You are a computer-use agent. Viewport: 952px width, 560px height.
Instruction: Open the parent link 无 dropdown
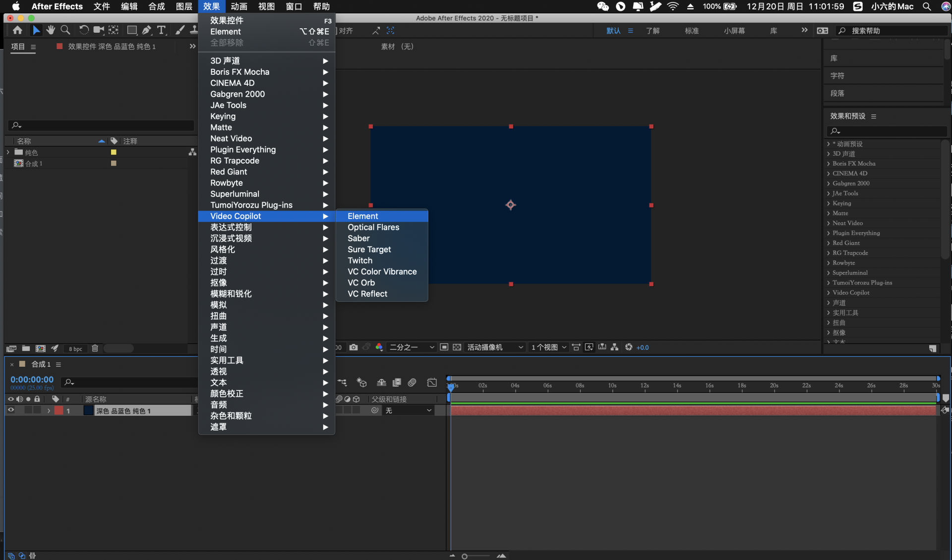coord(409,410)
